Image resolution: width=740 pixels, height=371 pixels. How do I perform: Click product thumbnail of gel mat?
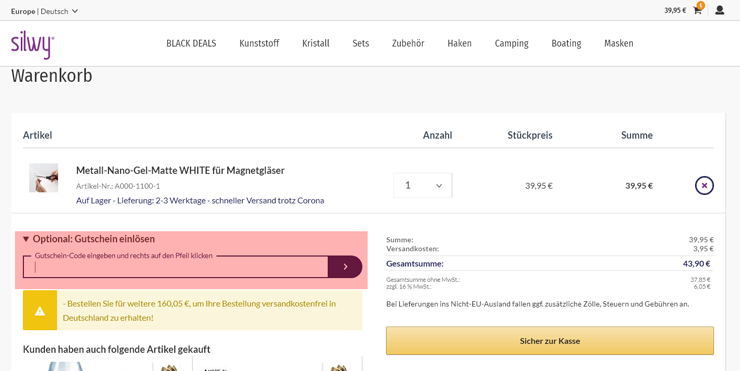(x=43, y=177)
